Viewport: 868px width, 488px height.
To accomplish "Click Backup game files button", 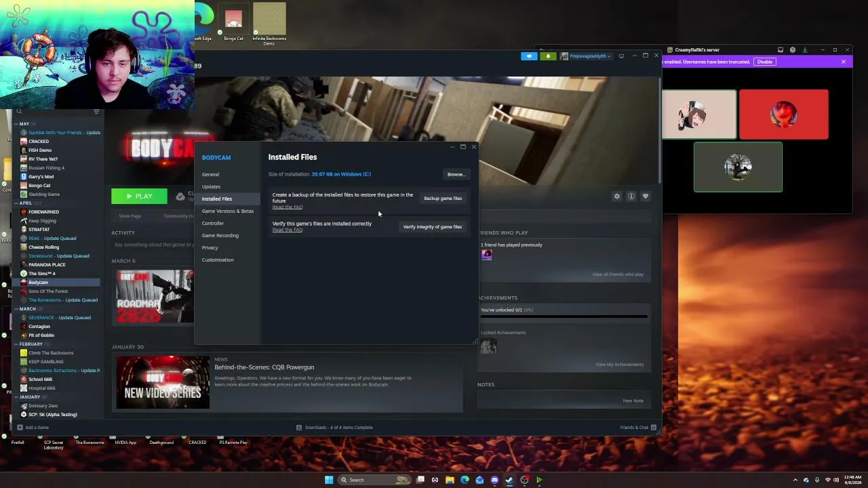I will (x=443, y=199).
